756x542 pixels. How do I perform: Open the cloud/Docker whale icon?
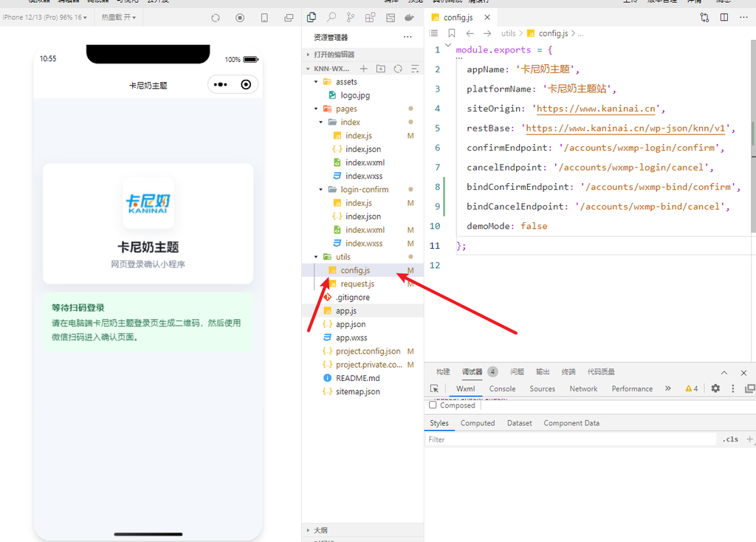(x=409, y=18)
